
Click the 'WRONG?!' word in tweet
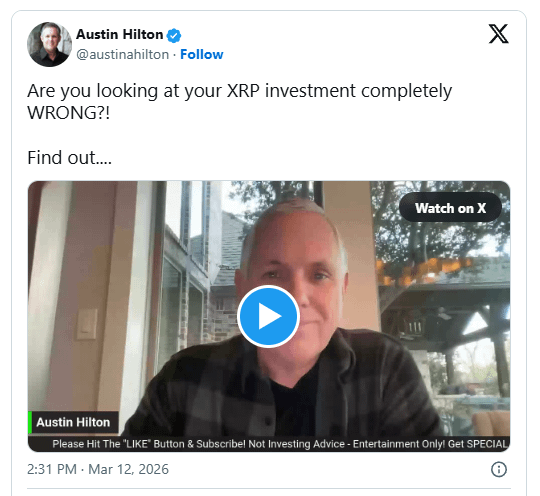point(69,113)
